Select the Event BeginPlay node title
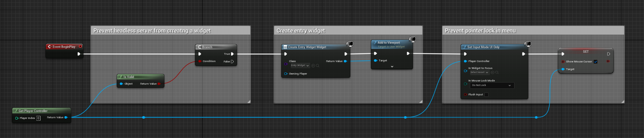Image resolution: width=644 pixels, height=138 pixels. pyautogui.click(x=64, y=46)
